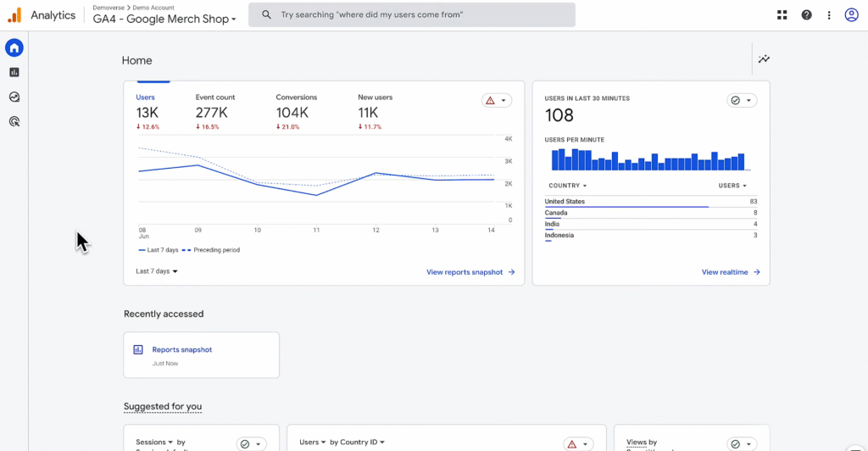The width and height of the screenshot is (868, 451).
Task: Click the India country row
Action: 650,224
